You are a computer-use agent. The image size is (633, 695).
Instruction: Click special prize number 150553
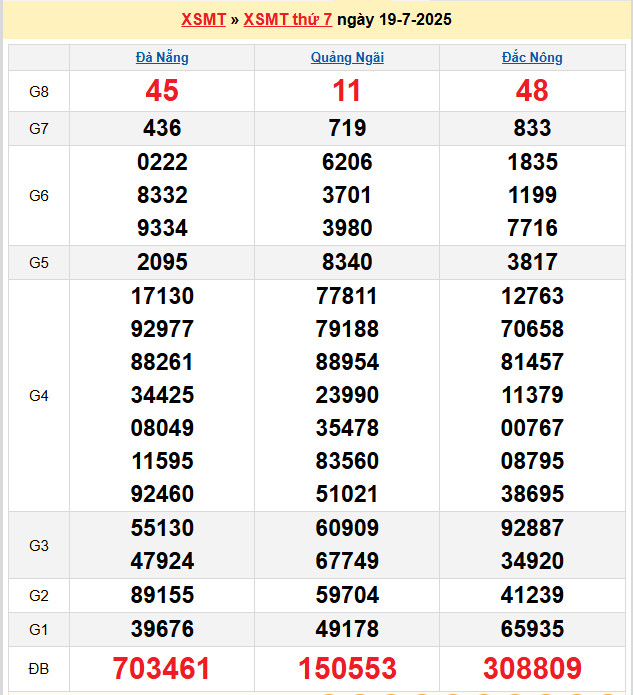click(x=347, y=668)
